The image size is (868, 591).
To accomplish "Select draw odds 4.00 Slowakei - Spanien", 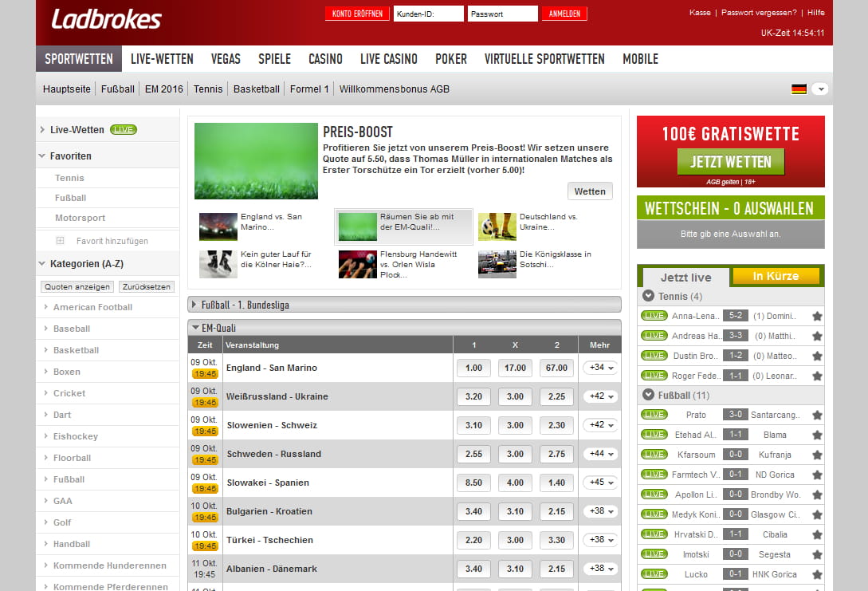I will (x=515, y=483).
